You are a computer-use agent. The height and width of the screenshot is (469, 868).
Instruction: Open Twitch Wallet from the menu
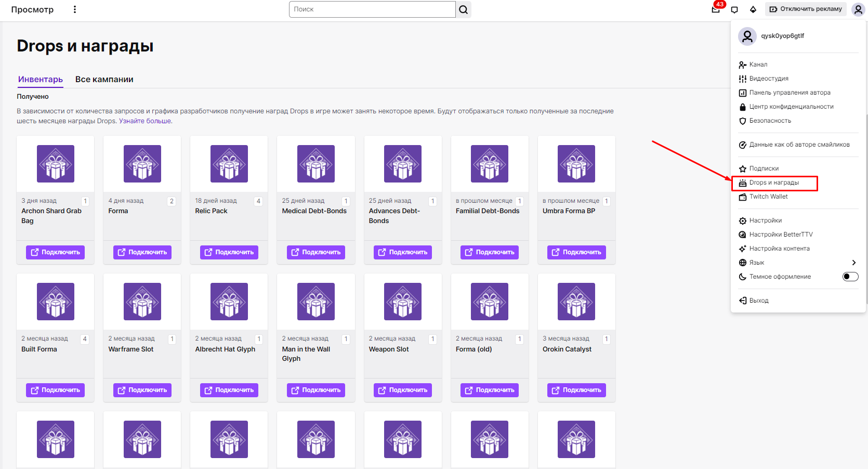point(768,197)
